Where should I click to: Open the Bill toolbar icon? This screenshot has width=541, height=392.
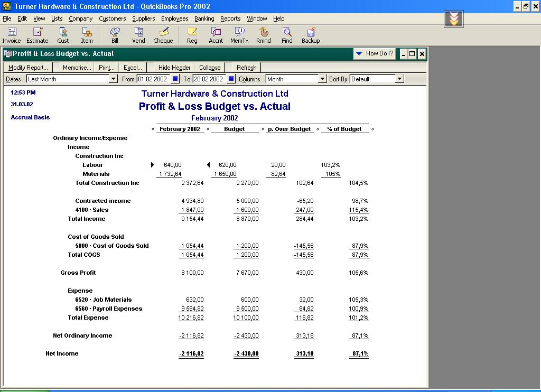(x=115, y=35)
